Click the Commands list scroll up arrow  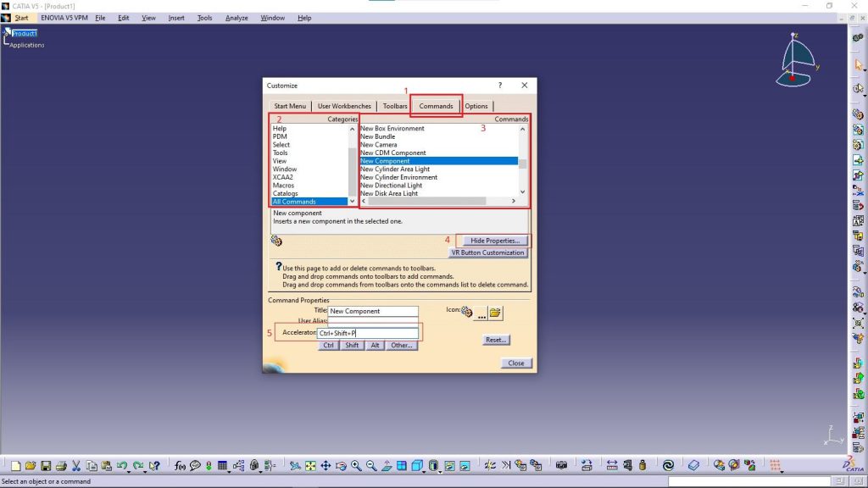[522, 129]
